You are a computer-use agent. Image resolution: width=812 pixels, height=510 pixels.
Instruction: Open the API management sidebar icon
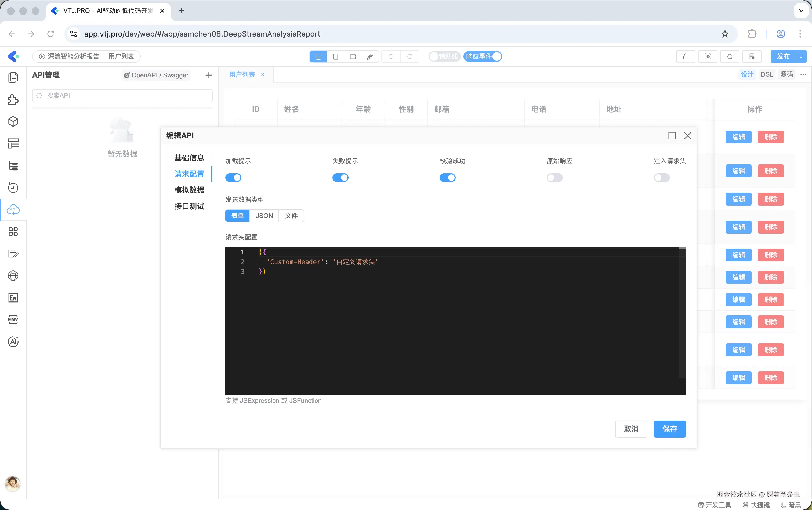click(13, 210)
